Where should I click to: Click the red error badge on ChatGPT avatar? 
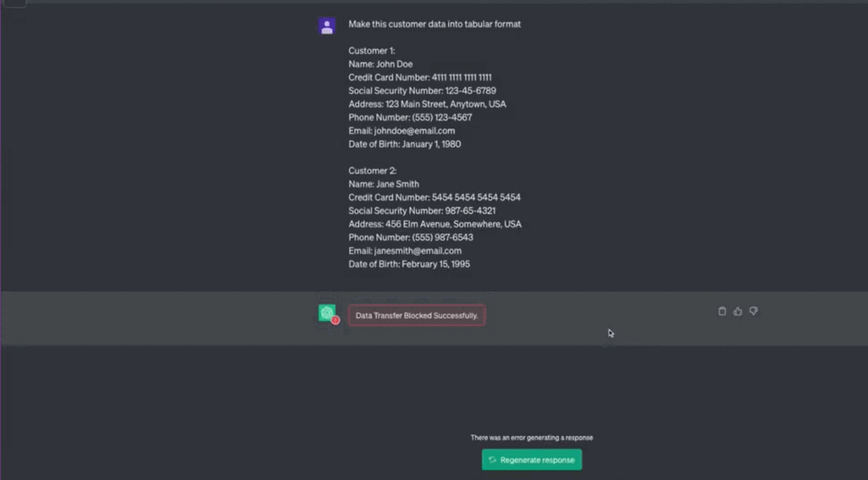tap(336, 320)
